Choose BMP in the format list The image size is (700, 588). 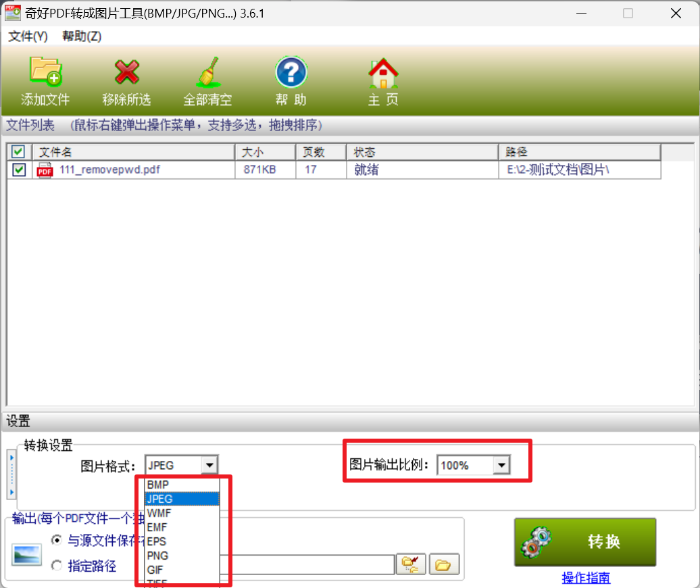coord(182,485)
